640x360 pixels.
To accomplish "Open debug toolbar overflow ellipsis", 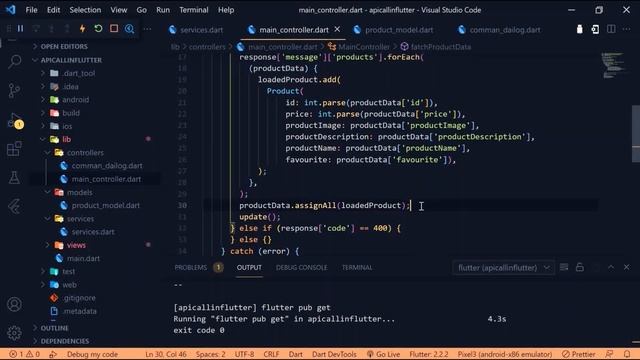I will [147, 29].
